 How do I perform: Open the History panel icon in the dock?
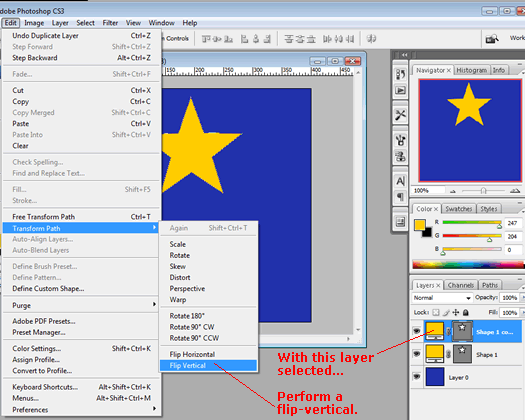400,74
